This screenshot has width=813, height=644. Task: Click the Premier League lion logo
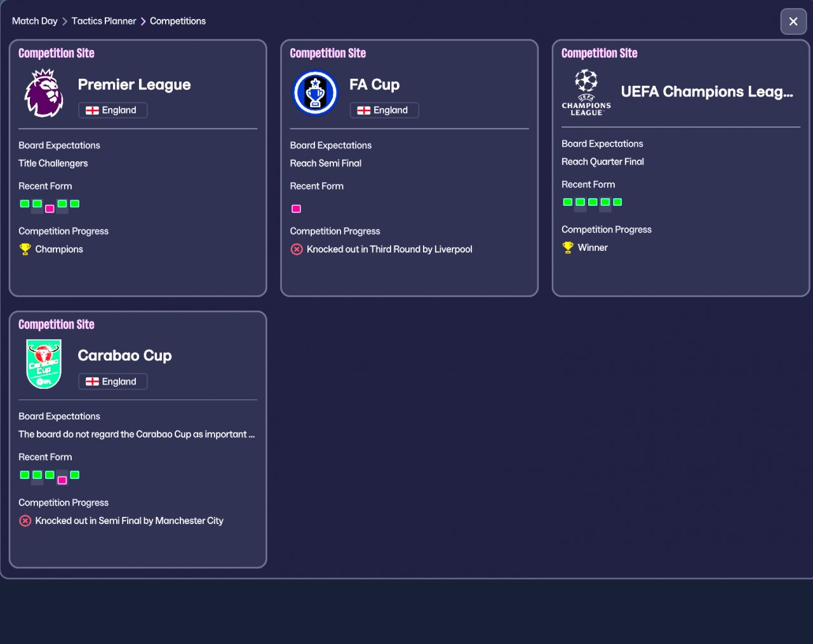[x=44, y=93]
